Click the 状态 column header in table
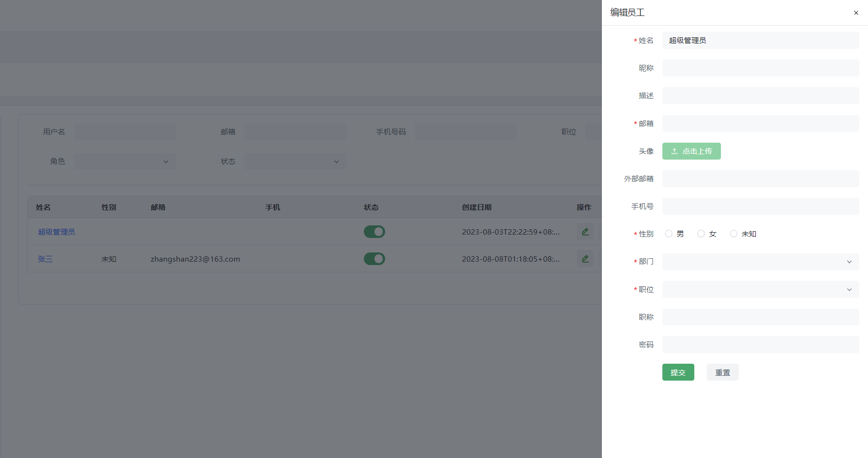 point(371,207)
